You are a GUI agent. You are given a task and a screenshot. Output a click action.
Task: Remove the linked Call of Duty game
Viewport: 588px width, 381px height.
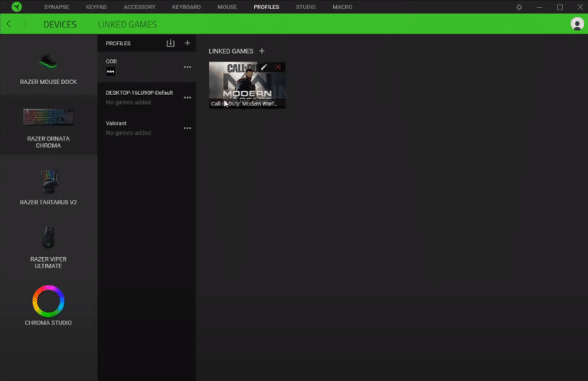[x=278, y=67]
